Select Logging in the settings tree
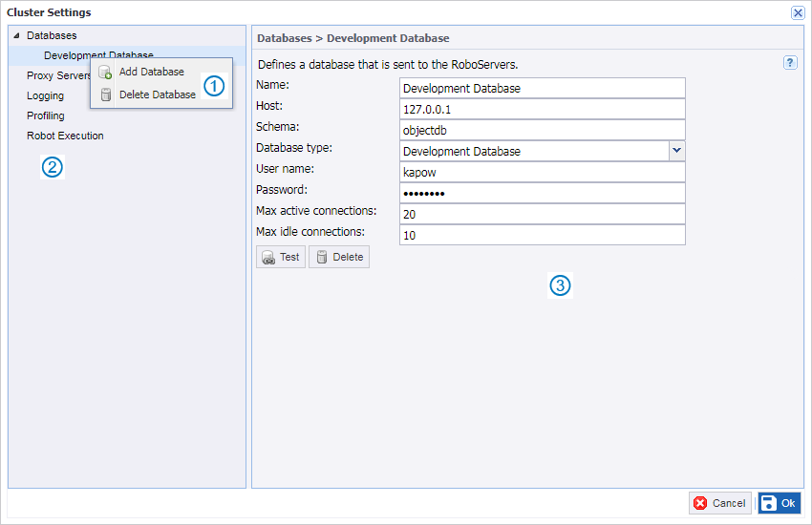This screenshot has height=525, width=812. coord(46,95)
